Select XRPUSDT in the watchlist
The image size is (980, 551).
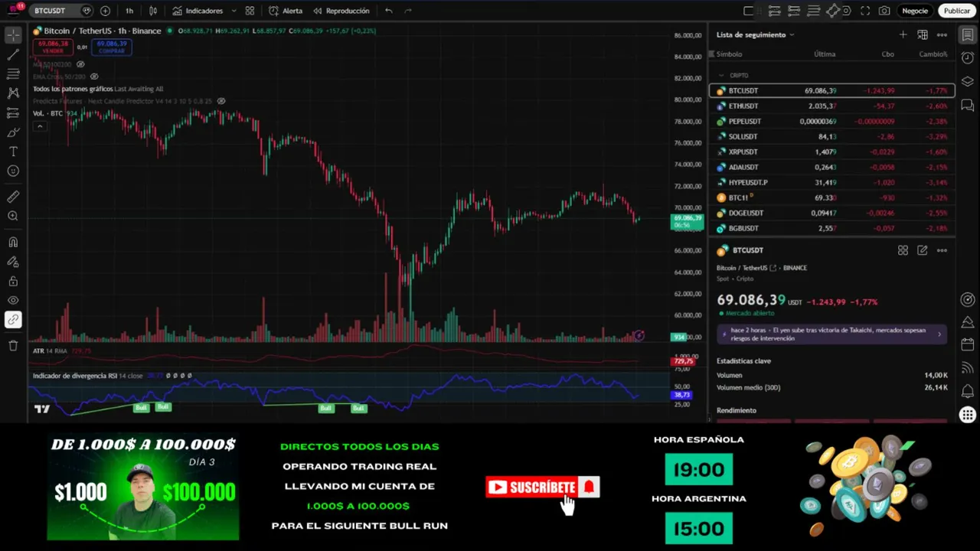pos(832,152)
